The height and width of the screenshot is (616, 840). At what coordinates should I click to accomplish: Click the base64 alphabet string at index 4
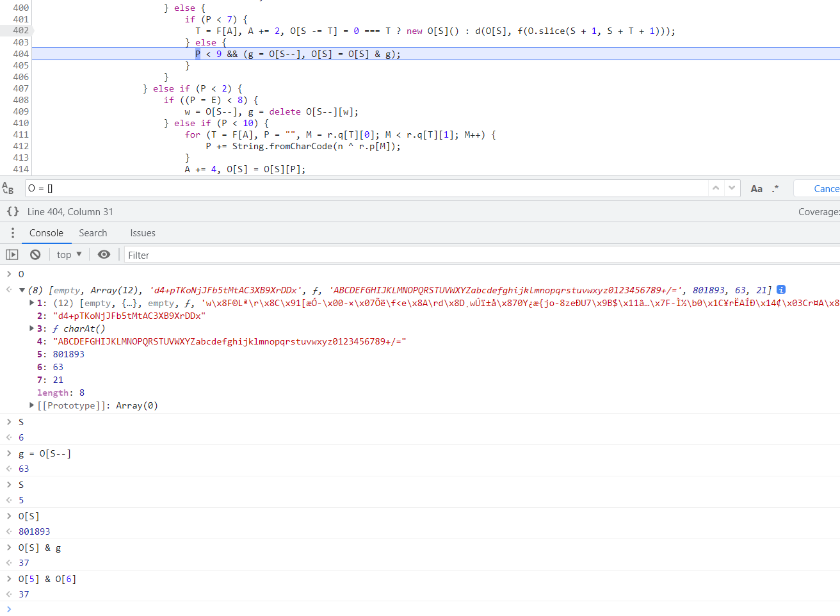tap(229, 341)
